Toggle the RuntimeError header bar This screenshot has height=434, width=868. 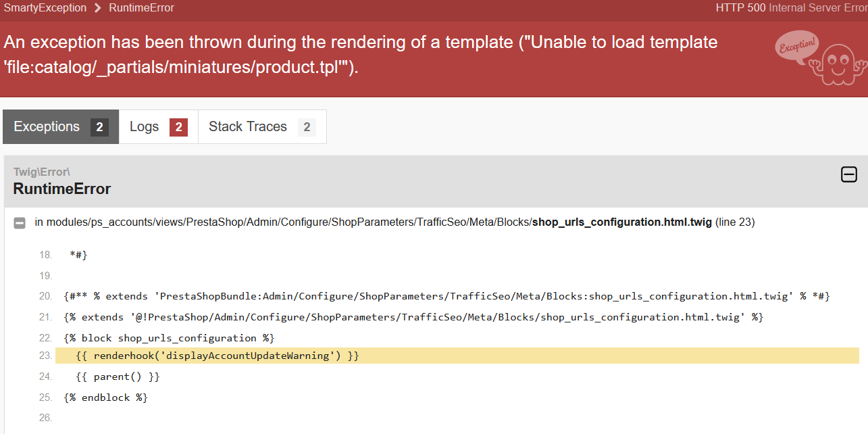pyautogui.click(x=436, y=181)
